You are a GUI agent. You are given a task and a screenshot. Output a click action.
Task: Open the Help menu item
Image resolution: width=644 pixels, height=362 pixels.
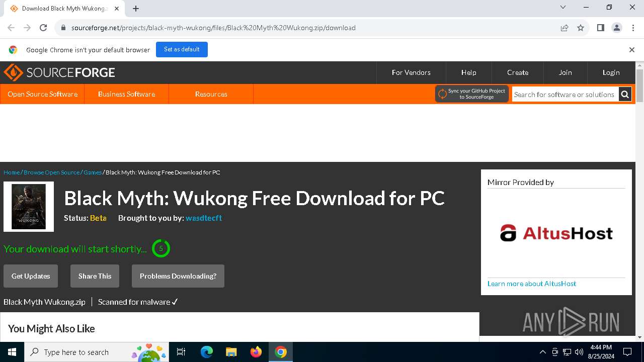click(468, 72)
